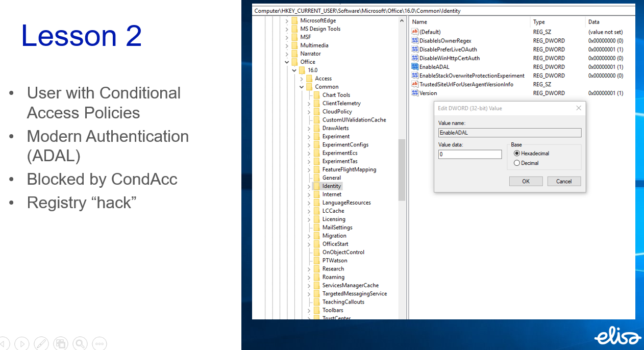Select the Hexadecimal radio button
This screenshot has width=644, height=350.
[517, 153]
